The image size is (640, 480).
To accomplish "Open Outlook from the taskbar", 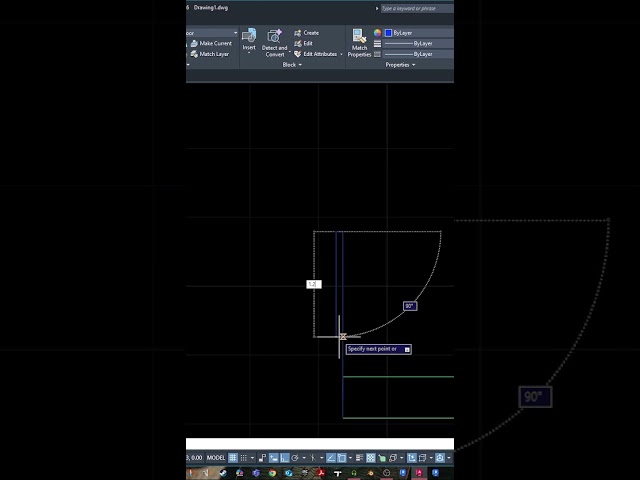I will (x=289, y=473).
